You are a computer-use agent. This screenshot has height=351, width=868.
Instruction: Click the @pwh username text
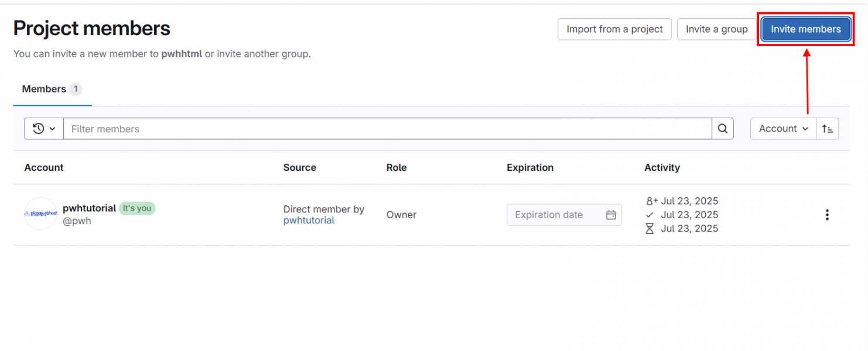coord(77,221)
